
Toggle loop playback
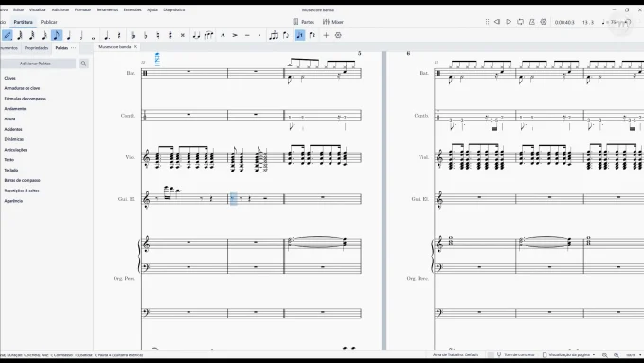coord(520,22)
